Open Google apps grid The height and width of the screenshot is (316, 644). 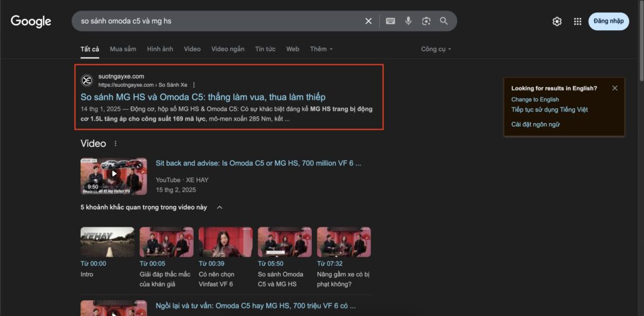point(577,21)
